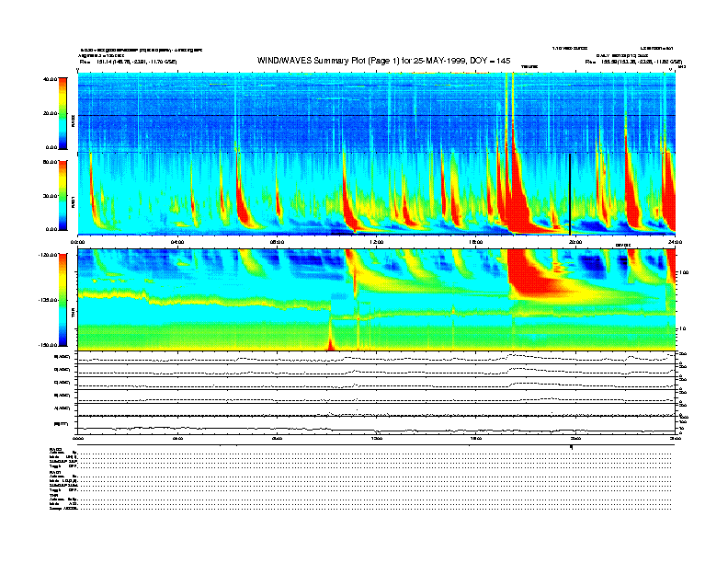Click the RAD1 color scale bar
Viewport: 728px width, 563px height.
(63, 195)
